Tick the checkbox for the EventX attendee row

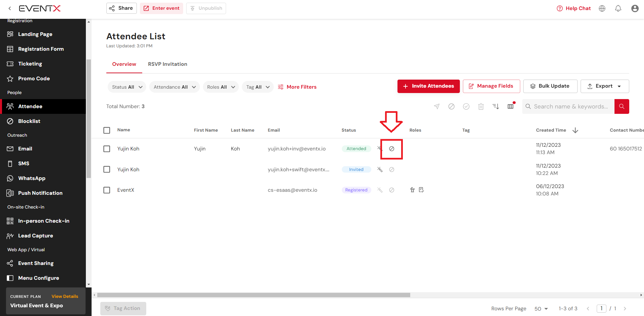107,190
